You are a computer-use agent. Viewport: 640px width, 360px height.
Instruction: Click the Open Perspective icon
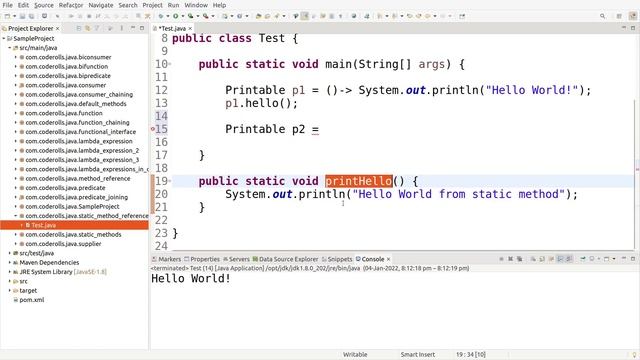[619, 16]
